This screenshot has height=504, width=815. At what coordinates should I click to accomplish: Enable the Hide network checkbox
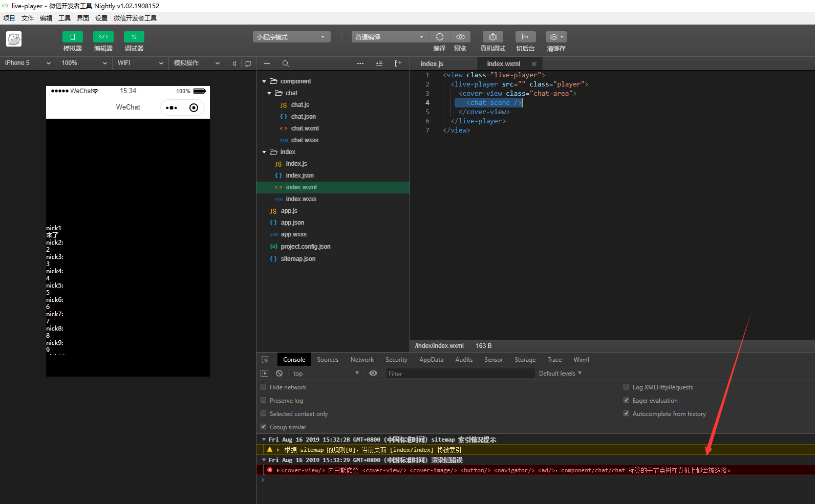point(264,387)
